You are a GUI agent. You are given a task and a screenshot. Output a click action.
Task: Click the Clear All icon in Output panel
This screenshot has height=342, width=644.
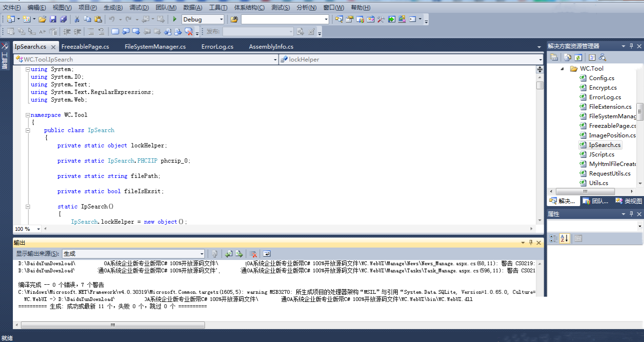(x=253, y=254)
